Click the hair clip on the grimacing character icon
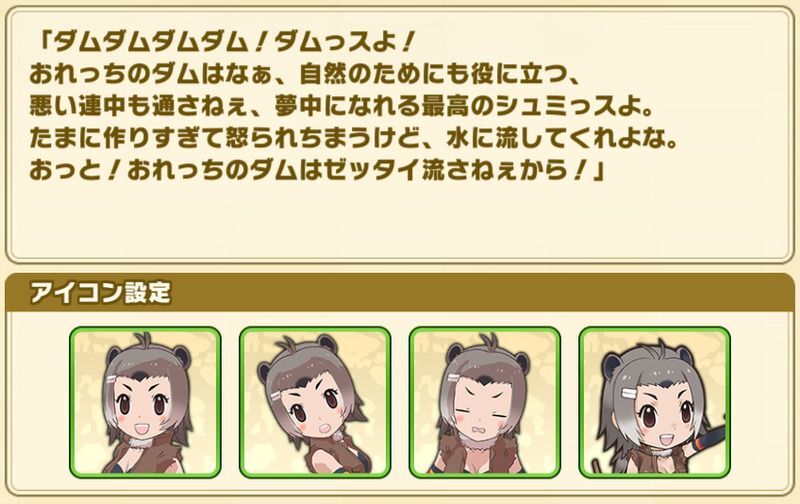The image size is (800, 504). click(453, 379)
